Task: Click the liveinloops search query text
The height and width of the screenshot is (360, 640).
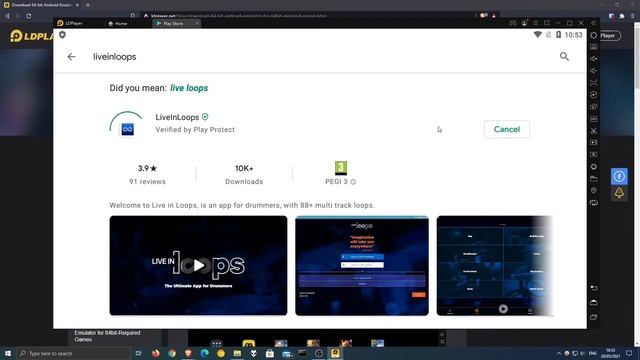Action: (115, 57)
